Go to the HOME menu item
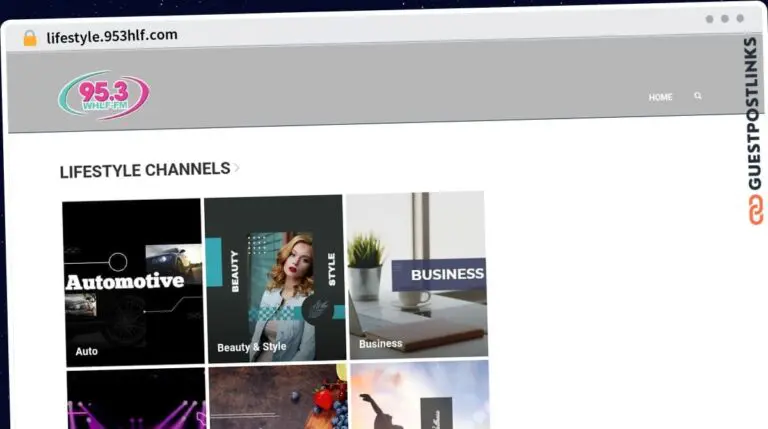This screenshot has height=429, width=768. 660,97
